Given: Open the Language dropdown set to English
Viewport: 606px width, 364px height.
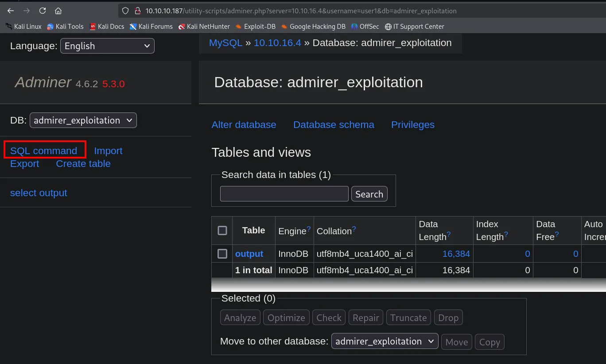Looking at the screenshot, I should coord(107,46).
